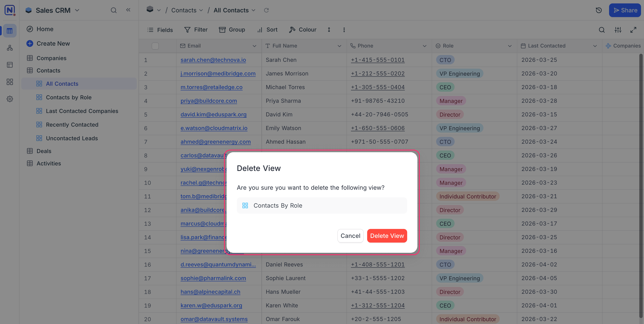644x324 pixels.
Task: Open the layout panel icon in left rail
Action: click(x=10, y=65)
